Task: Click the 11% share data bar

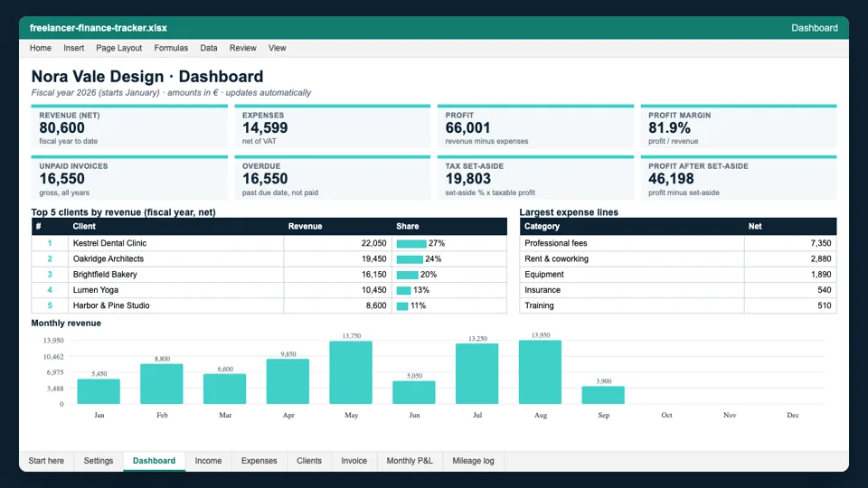Action: click(402, 306)
